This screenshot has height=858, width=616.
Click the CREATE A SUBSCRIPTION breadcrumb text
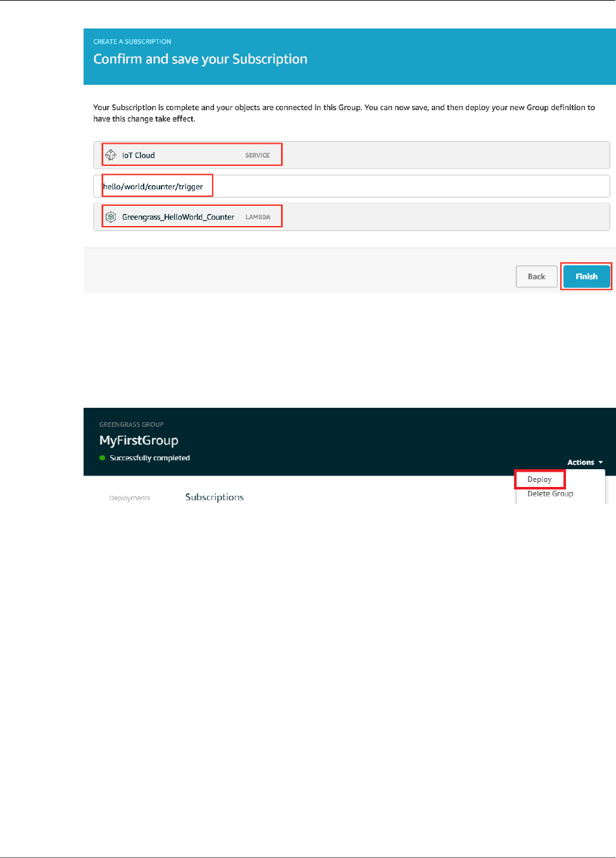point(132,42)
